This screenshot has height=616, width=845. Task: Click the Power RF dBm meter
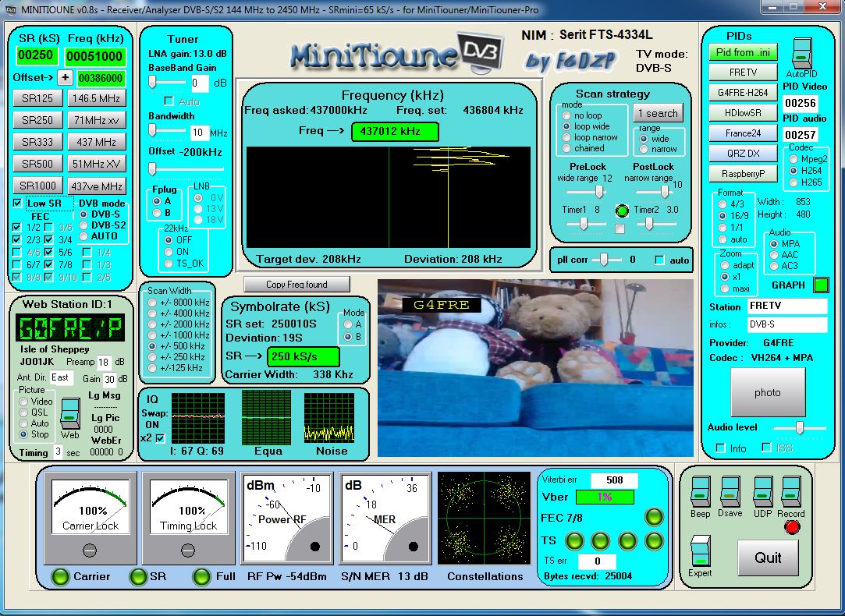tap(286, 519)
